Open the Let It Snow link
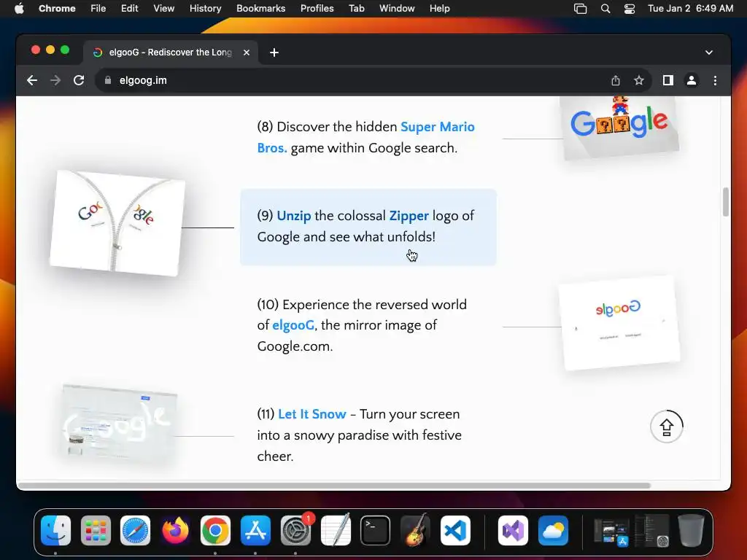The height and width of the screenshot is (560, 747). (312, 414)
